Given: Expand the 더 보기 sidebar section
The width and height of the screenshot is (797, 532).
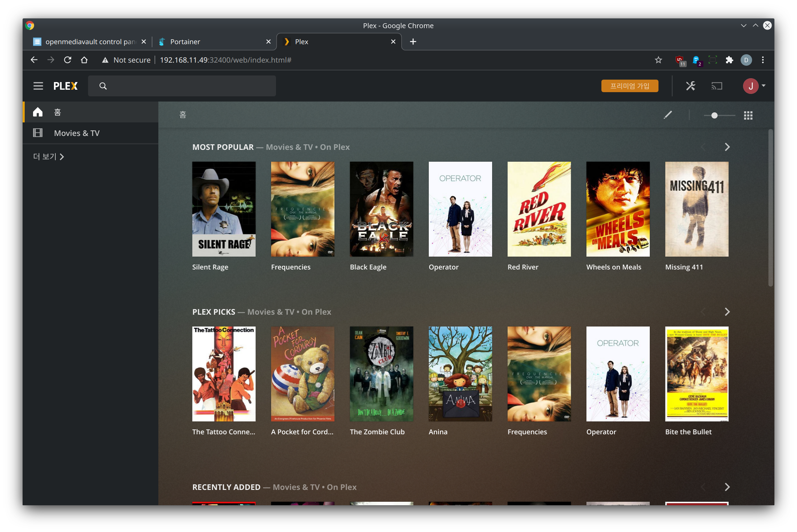Looking at the screenshot, I should pos(49,157).
